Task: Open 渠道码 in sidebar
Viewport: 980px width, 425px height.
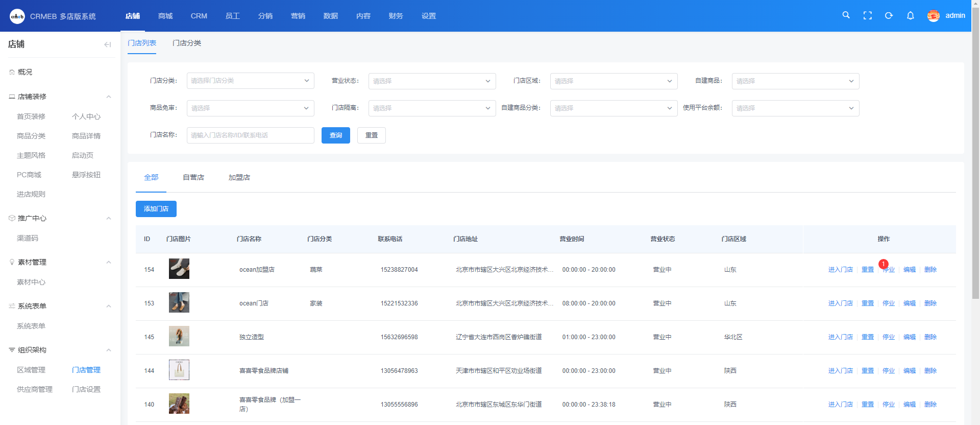Action: pos(28,238)
